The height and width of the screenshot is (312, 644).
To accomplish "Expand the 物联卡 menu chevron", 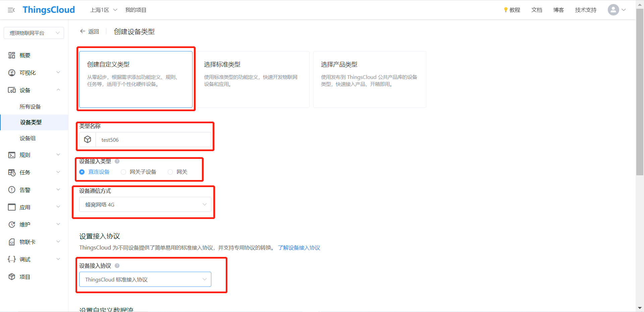I will click(58, 242).
